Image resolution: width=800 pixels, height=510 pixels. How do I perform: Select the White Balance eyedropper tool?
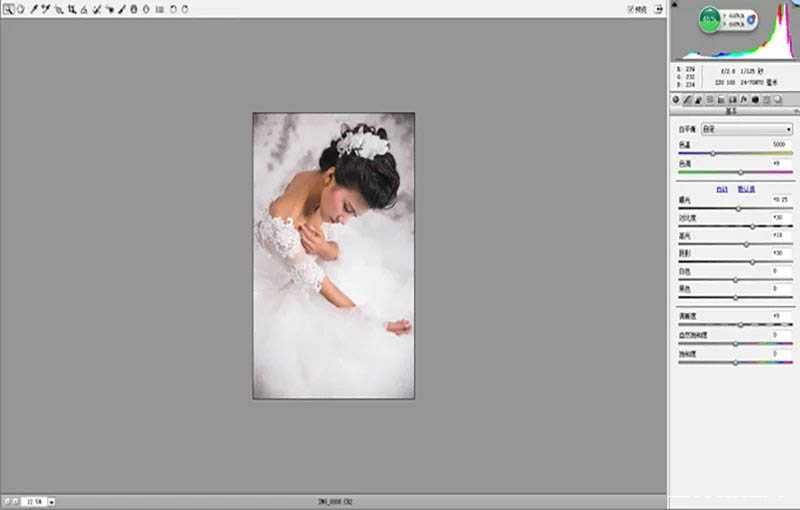click(x=34, y=9)
